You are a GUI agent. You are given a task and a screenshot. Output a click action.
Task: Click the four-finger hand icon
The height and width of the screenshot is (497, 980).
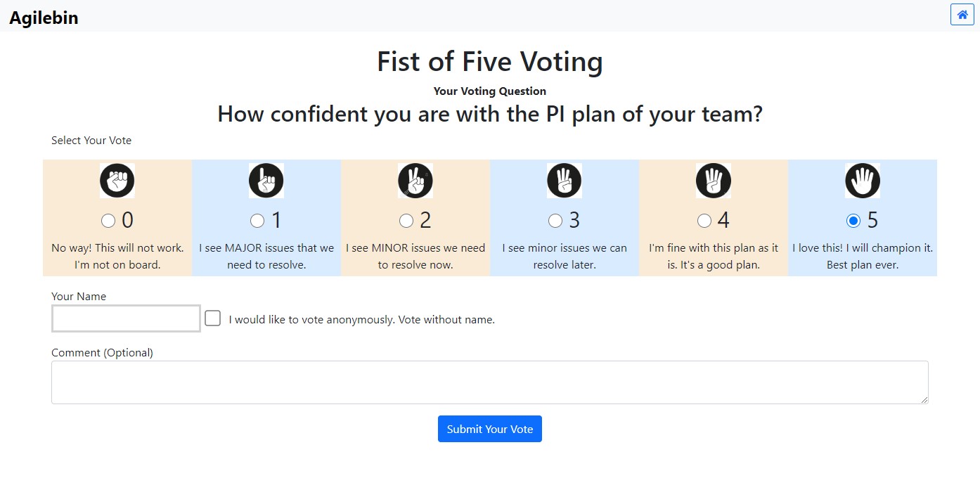(713, 181)
